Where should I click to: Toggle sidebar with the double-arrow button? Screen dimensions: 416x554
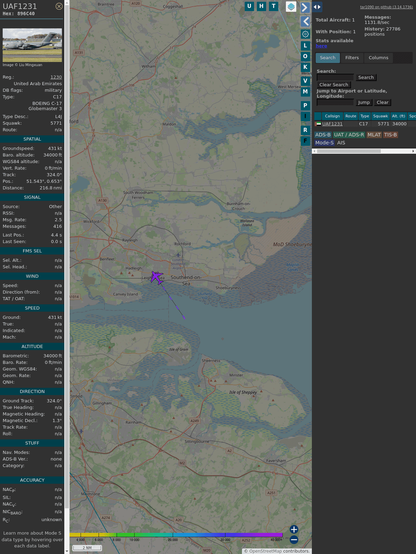(317, 7)
